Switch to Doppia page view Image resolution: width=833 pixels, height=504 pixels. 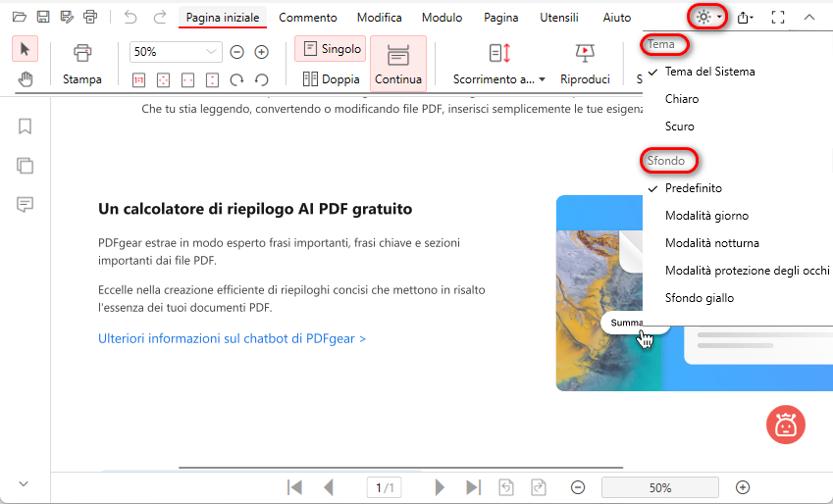(x=331, y=79)
